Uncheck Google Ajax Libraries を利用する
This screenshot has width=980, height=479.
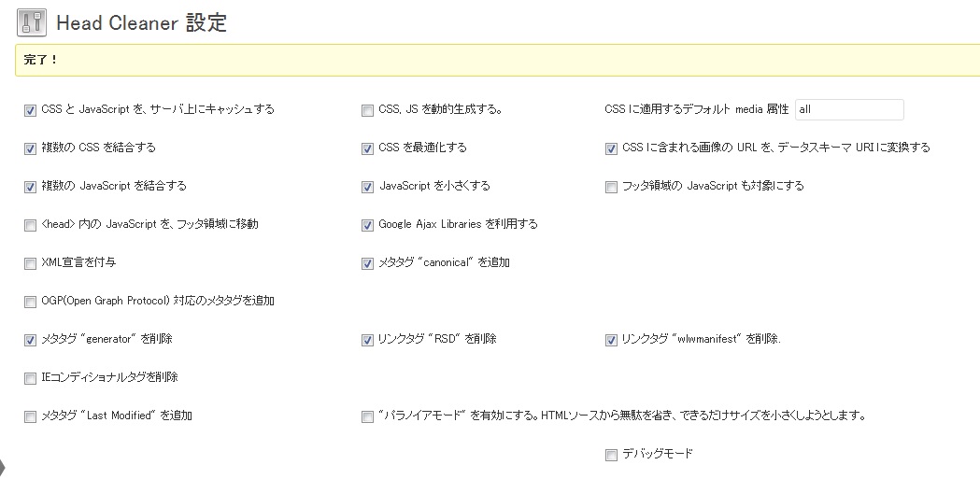pos(367,225)
